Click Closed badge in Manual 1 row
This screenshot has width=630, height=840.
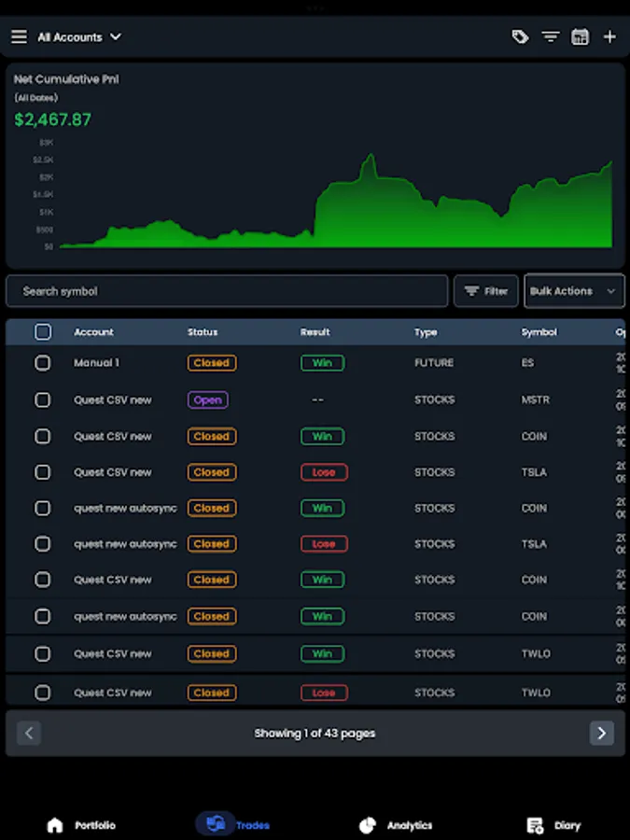click(212, 363)
